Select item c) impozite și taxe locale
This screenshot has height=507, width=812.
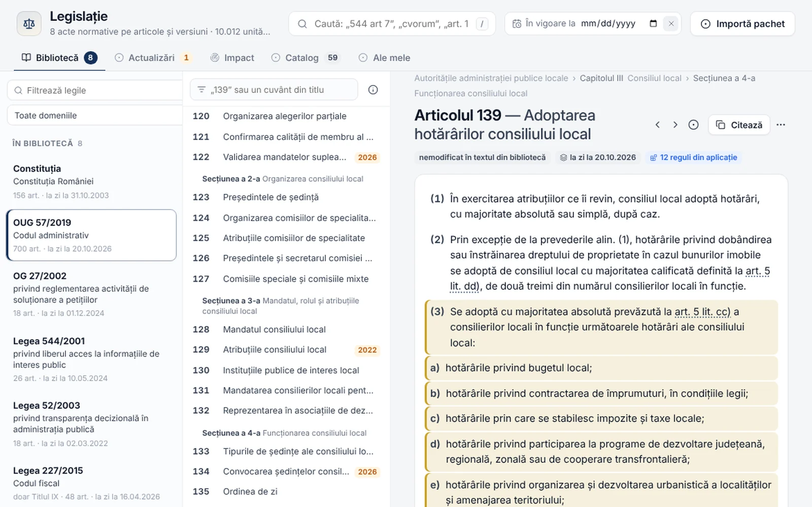(602, 419)
